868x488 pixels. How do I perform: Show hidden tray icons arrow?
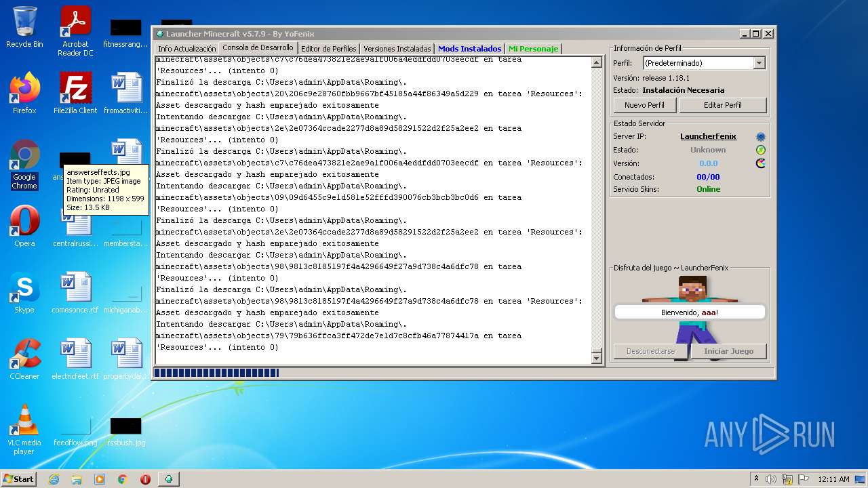pos(756,479)
